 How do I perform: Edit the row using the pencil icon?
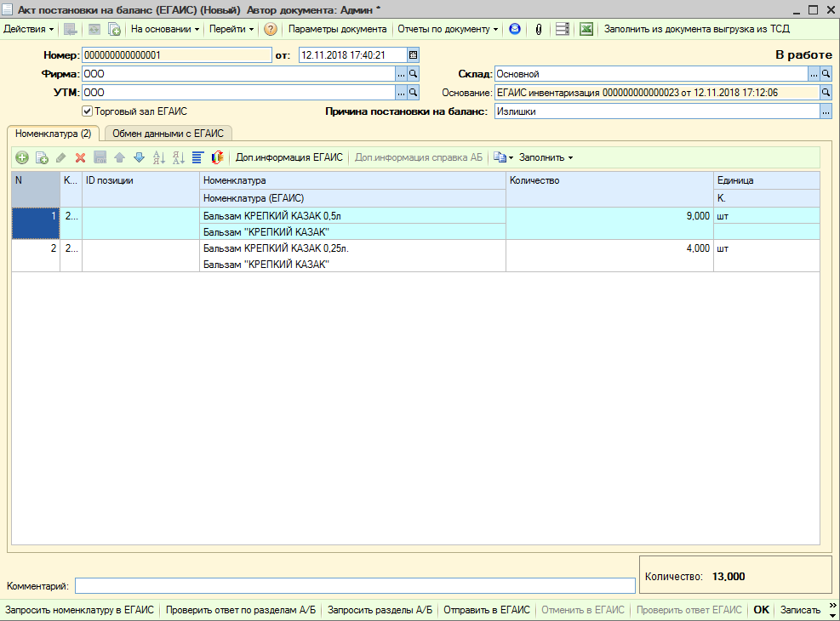click(61, 157)
